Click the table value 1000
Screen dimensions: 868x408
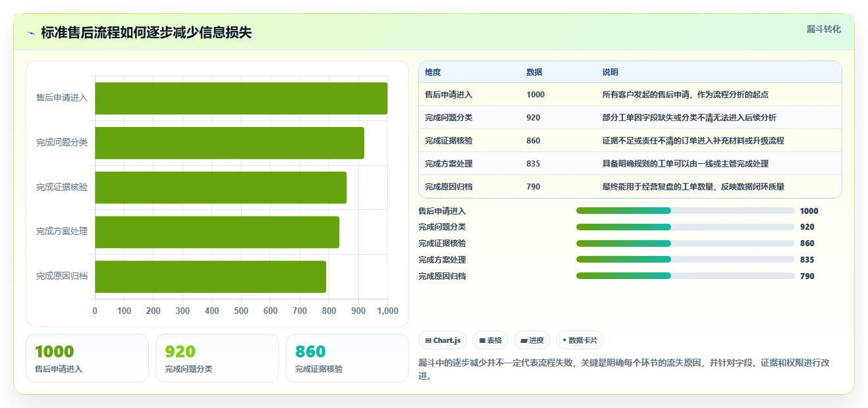pos(535,95)
